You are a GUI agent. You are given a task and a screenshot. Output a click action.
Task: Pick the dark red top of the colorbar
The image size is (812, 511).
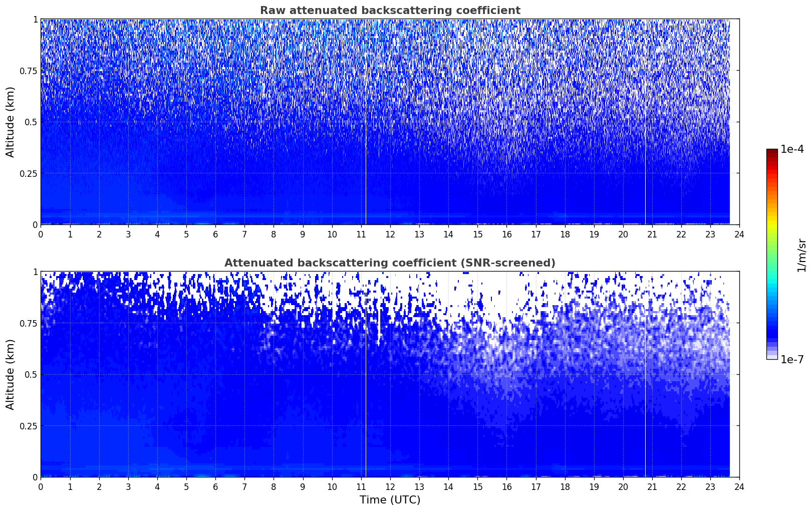[x=772, y=152]
